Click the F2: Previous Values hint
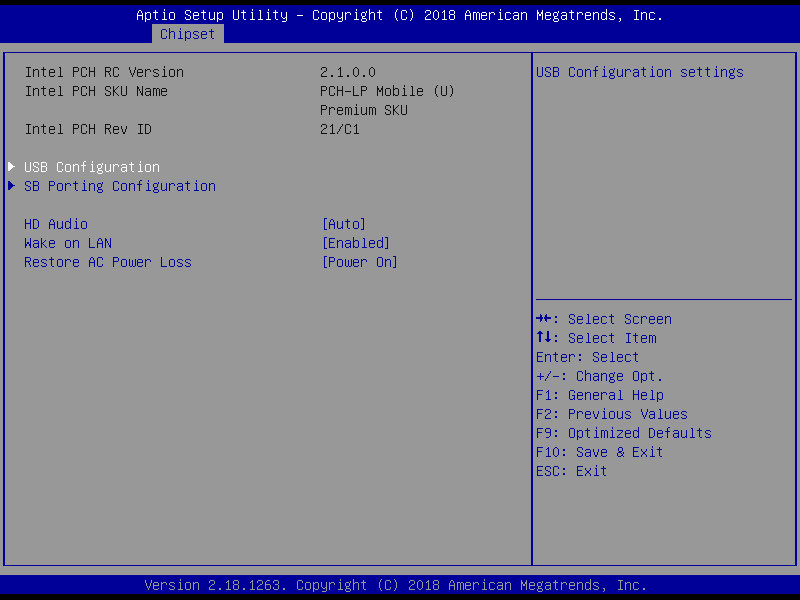Screen dimensions: 800x600 (x=612, y=414)
